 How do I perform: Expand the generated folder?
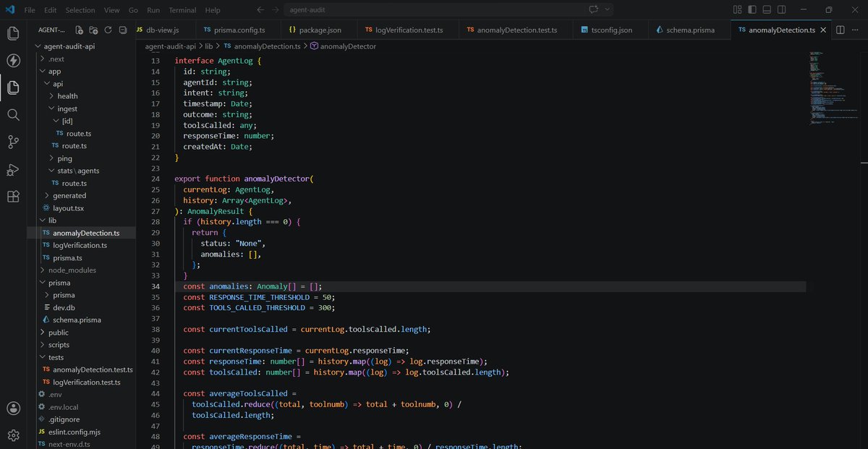tap(80, 195)
